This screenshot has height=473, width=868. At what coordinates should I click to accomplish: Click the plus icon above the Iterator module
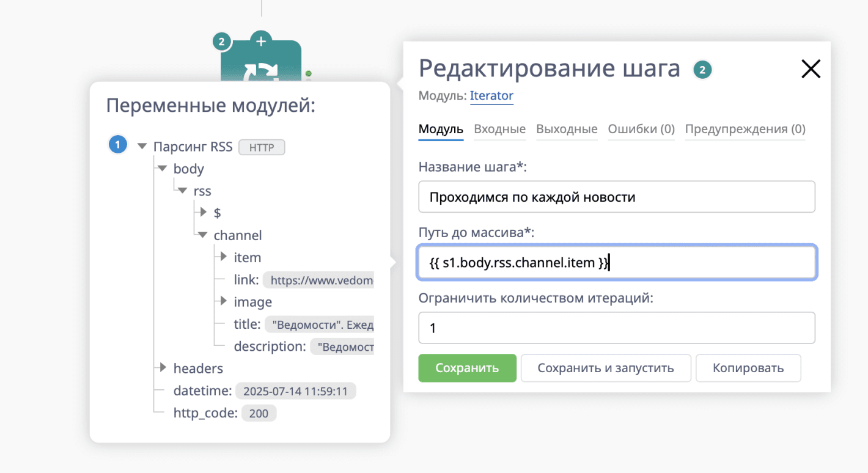tap(260, 40)
